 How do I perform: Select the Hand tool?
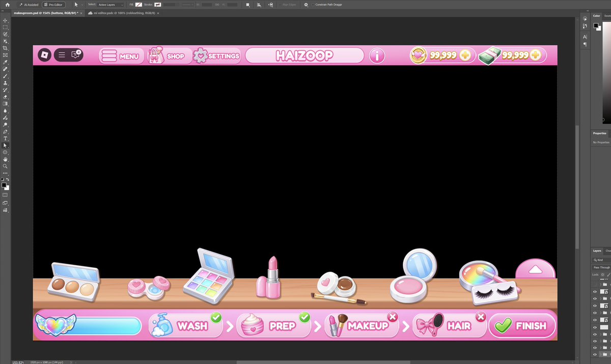[5, 159]
